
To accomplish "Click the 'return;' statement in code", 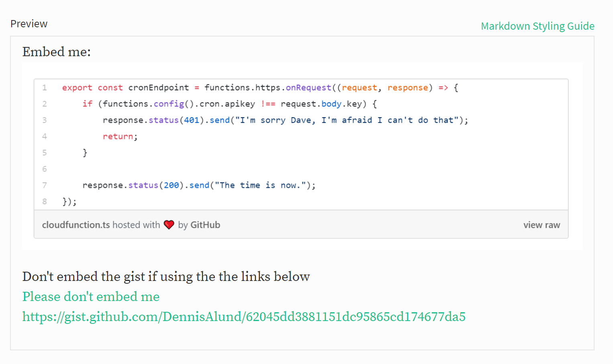I will [120, 136].
